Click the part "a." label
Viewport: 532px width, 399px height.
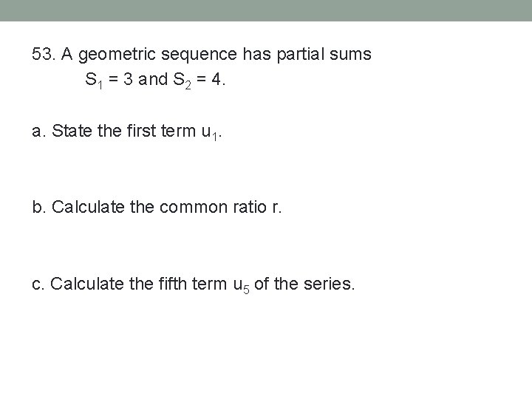(38, 133)
